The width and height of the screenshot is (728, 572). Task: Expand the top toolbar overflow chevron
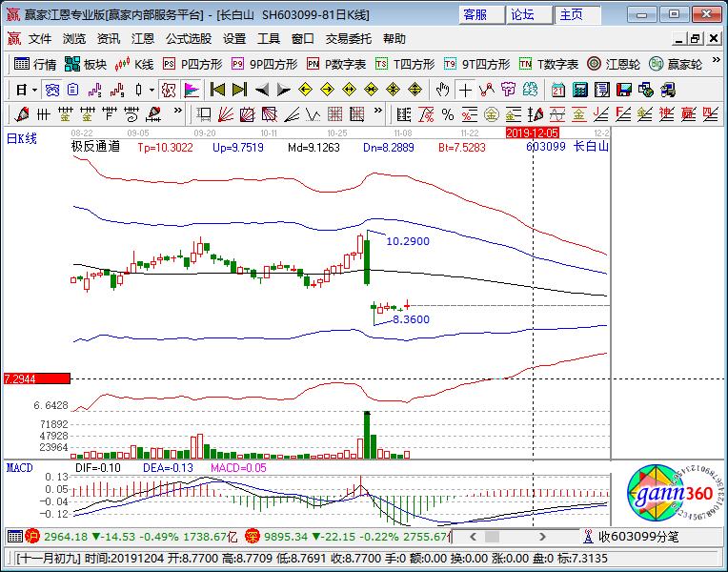716,61
